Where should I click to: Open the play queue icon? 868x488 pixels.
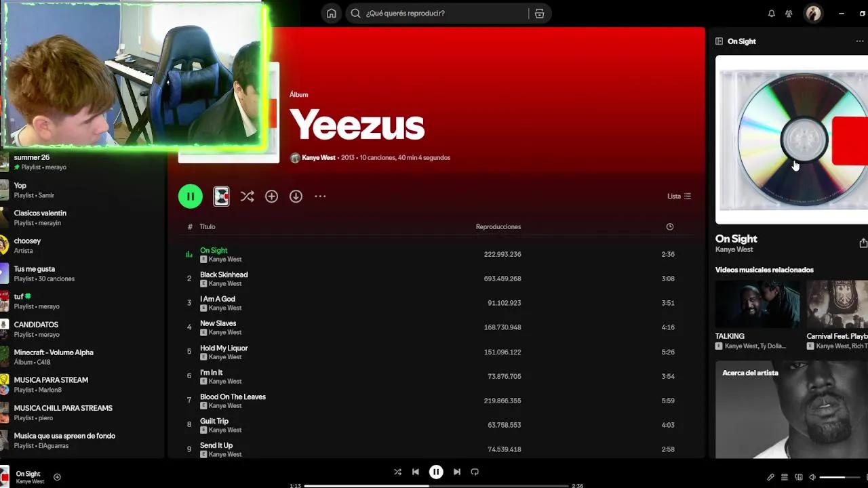[x=785, y=477]
